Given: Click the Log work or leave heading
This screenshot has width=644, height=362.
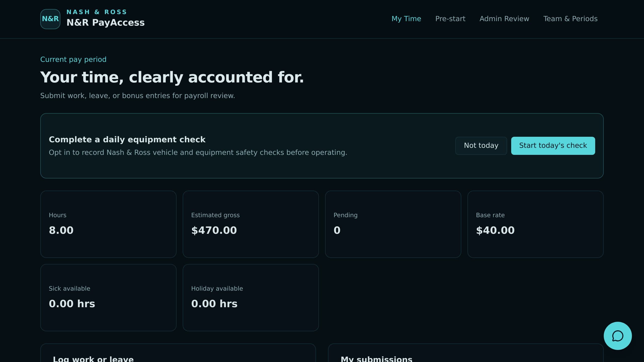Looking at the screenshot, I should pyautogui.click(x=93, y=359).
